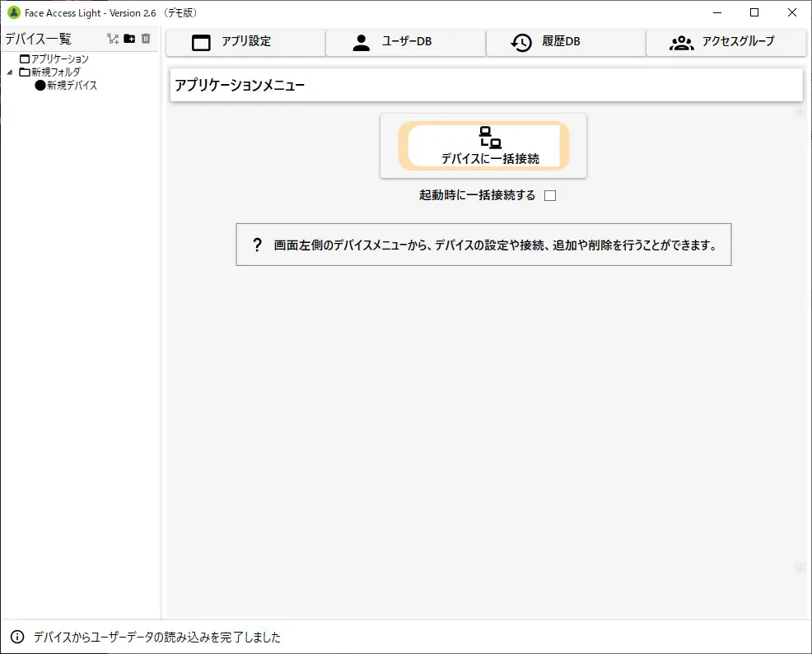The height and width of the screenshot is (654, 812).
Task: Open the アプリ設定 tab
Action: point(245,42)
